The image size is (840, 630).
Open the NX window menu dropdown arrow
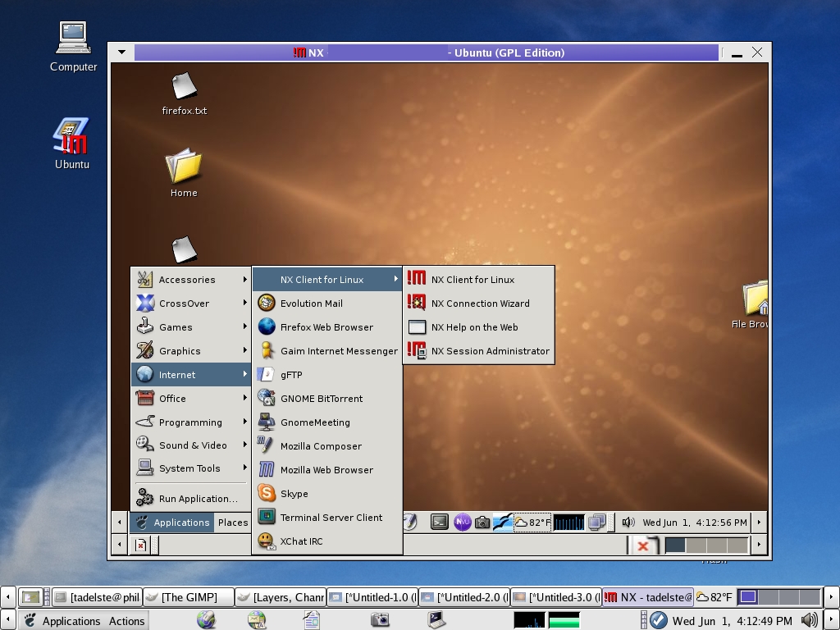(121, 52)
